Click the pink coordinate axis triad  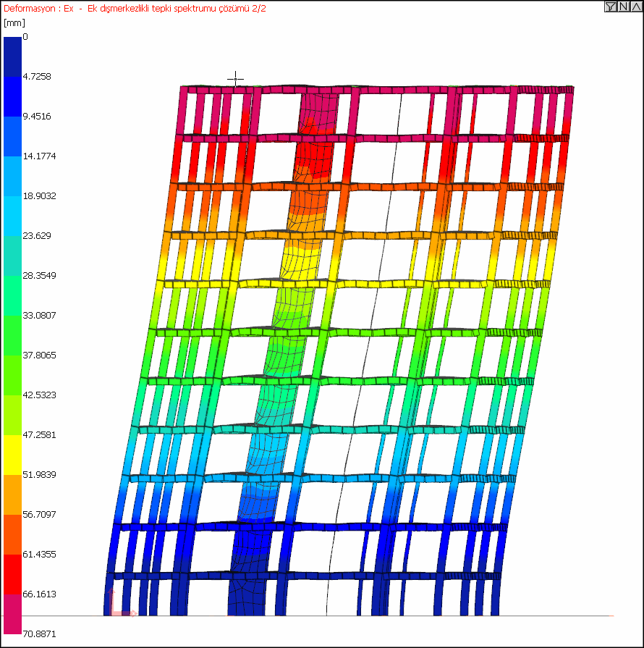pyautogui.click(x=121, y=603)
